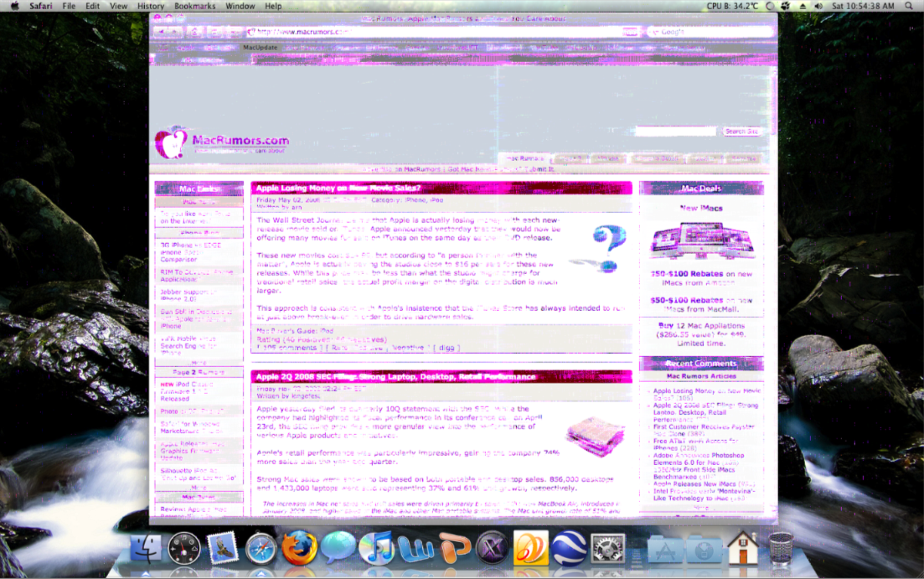This screenshot has width=924, height=579.
Task: Click '$50-$100 Rebates' iMacs from Amazon link
Action: 701,278
